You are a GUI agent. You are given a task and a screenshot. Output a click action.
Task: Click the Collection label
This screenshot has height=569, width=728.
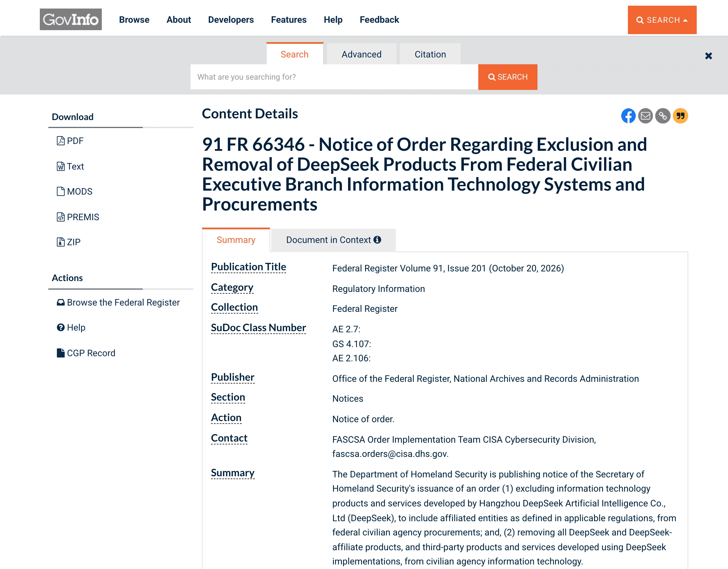(234, 307)
